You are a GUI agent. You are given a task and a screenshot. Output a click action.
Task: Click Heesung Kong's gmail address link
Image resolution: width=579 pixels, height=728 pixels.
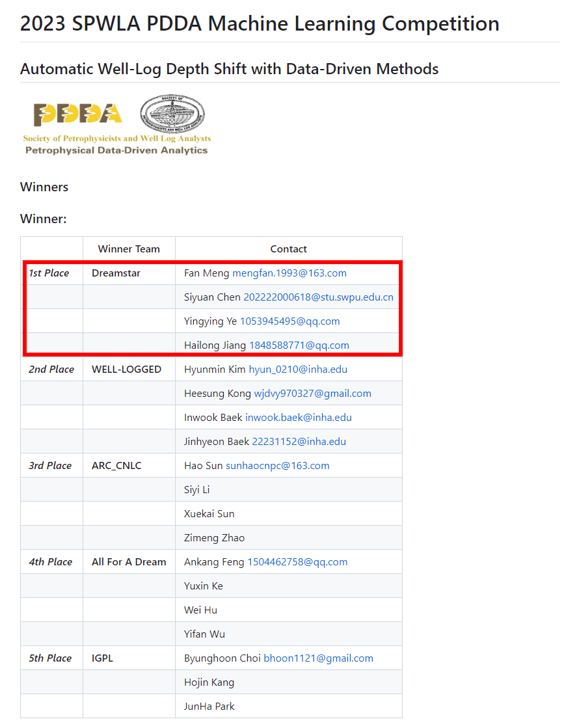[312, 394]
